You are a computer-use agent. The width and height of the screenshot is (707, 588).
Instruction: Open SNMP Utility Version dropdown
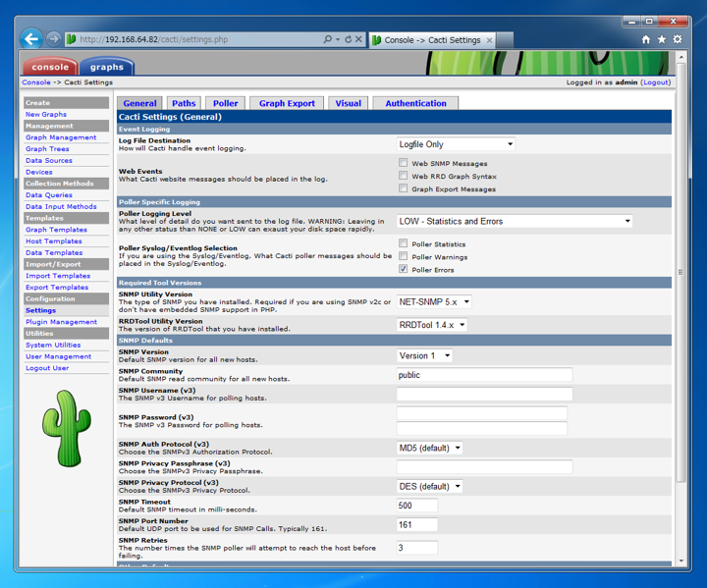click(x=434, y=301)
